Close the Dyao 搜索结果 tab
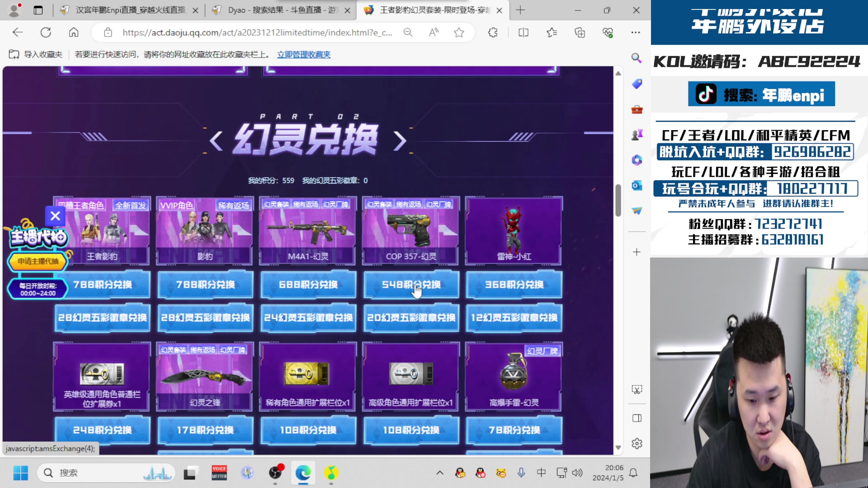Viewport: 868px width, 488px height. point(347,10)
